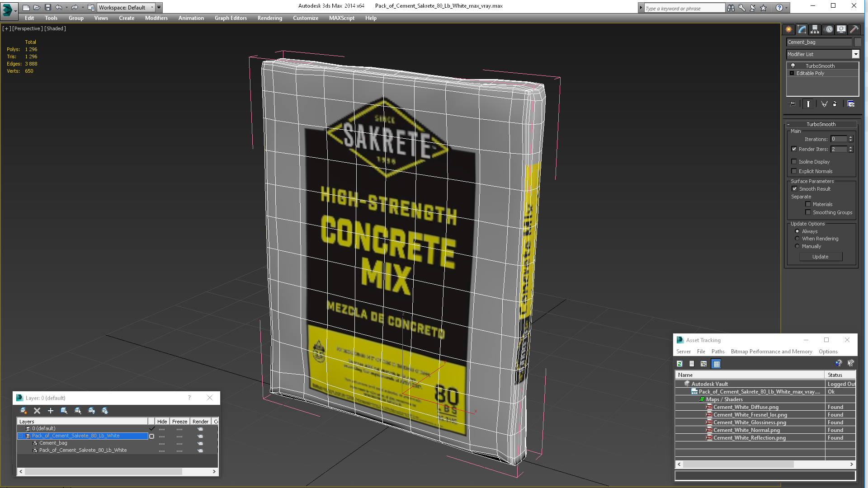The width and height of the screenshot is (868, 488).
Task: Open Configure Modifier Sets icon
Action: [x=851, y=104]
